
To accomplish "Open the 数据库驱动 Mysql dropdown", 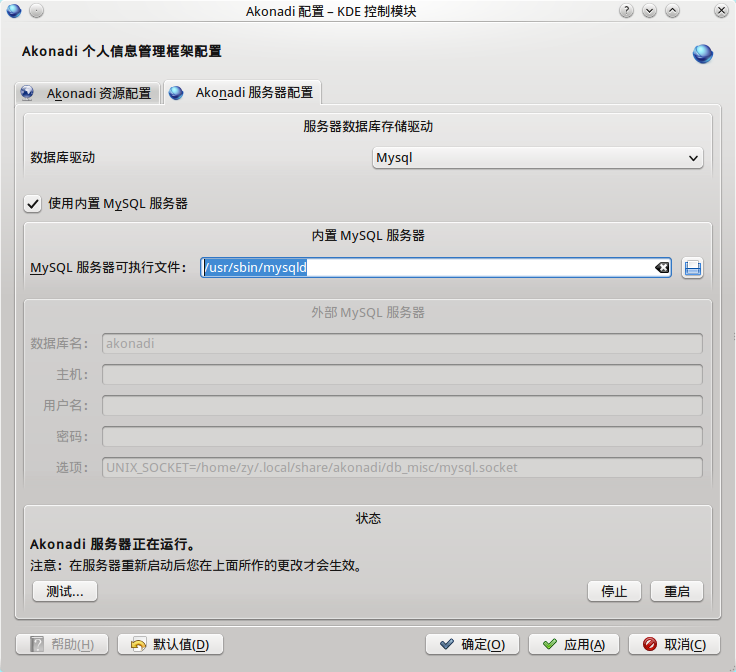I will click(537, 158).
